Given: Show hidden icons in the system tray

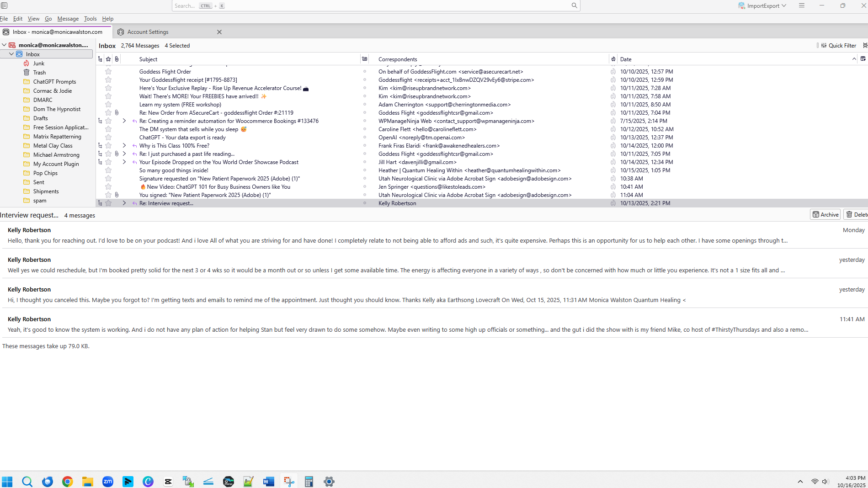Looking at the screenshot, I should (800, 481).
